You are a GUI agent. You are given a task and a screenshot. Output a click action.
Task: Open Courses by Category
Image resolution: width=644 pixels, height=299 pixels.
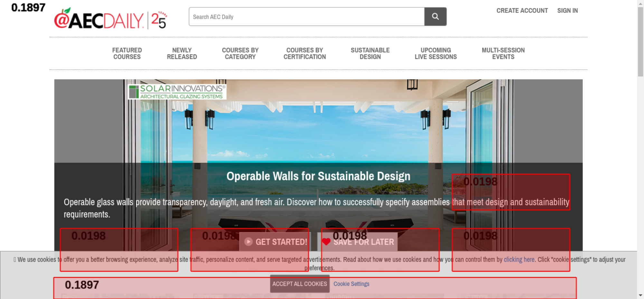click(240, 53)
